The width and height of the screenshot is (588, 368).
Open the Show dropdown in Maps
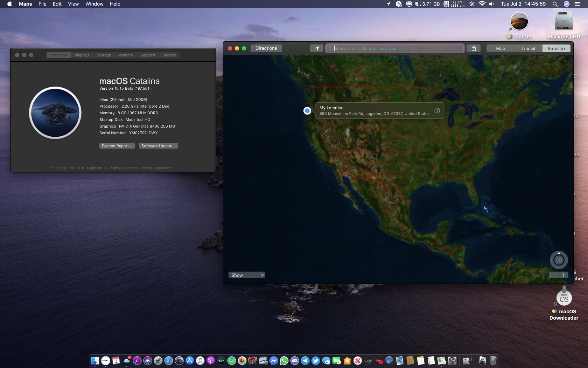tap(247, 275)
